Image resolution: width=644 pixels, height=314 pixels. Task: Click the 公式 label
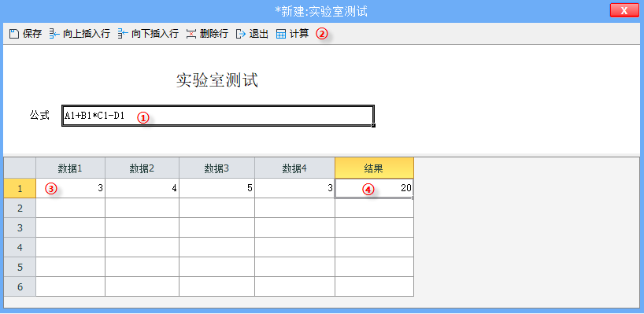pos(39,116)
